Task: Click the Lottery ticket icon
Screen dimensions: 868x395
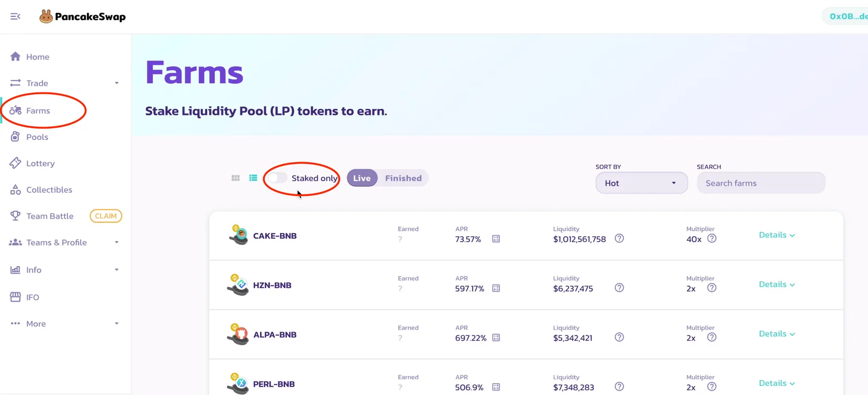Action: [15, 163]
